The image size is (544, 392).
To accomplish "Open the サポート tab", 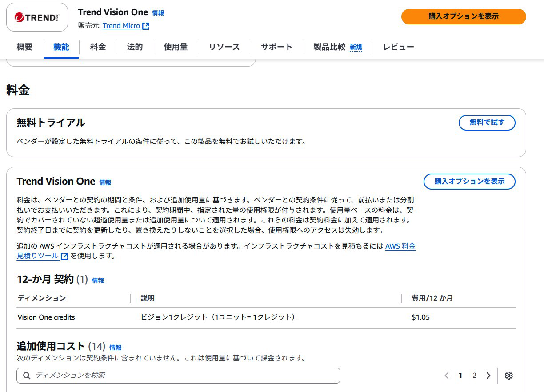I will coord(276,47).
